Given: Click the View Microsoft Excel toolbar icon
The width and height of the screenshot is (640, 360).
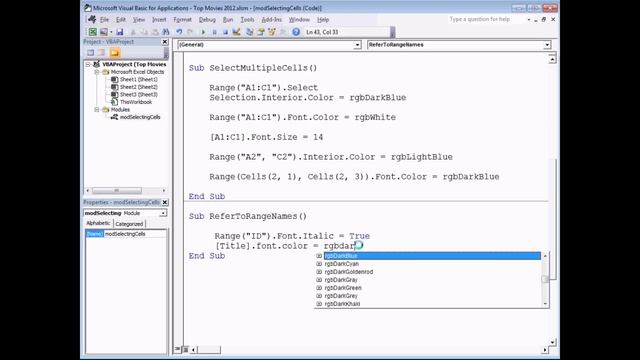Looking at the screenshot, I should [93, 32].
